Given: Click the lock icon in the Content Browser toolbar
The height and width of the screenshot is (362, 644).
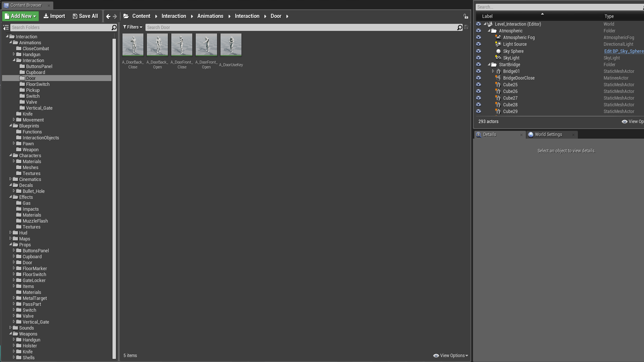Looking at the screenshot, I should 466,16.
